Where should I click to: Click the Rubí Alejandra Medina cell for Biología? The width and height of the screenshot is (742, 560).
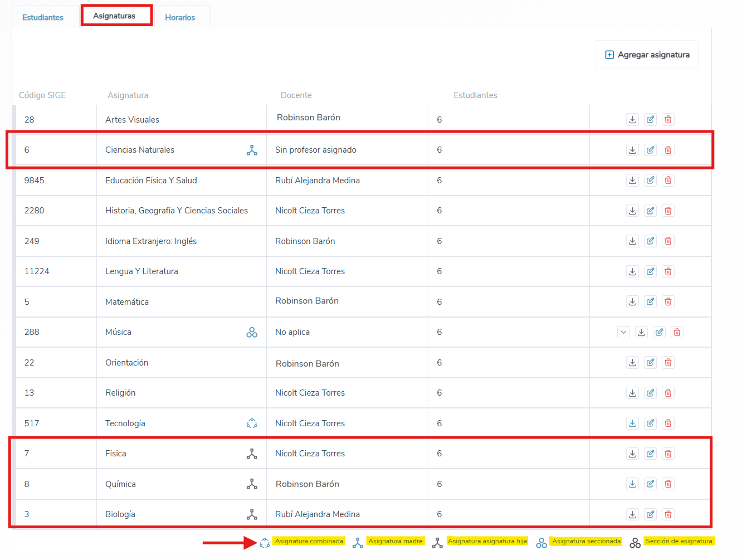318,514
